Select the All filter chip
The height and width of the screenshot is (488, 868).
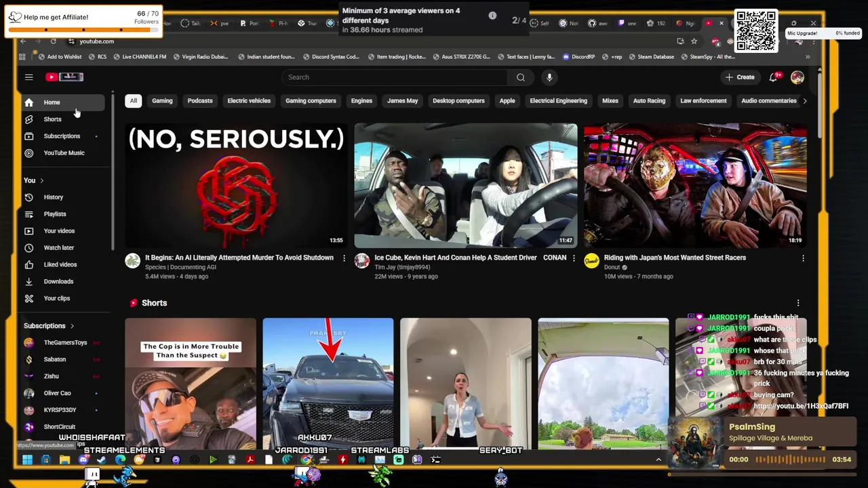click(134, 101)
